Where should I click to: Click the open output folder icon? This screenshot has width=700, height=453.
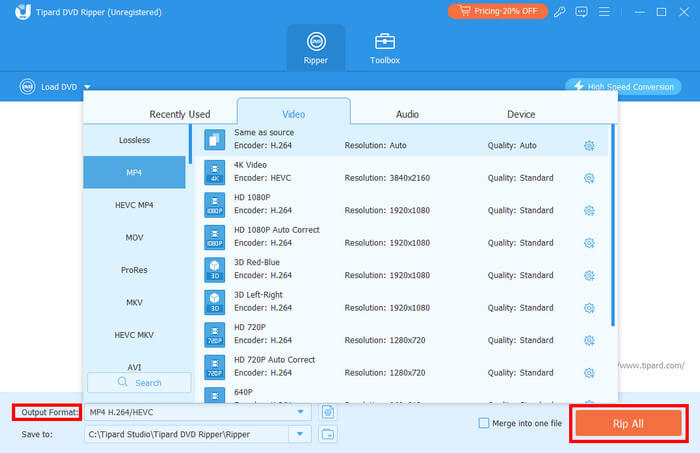[x=328, y=434]
